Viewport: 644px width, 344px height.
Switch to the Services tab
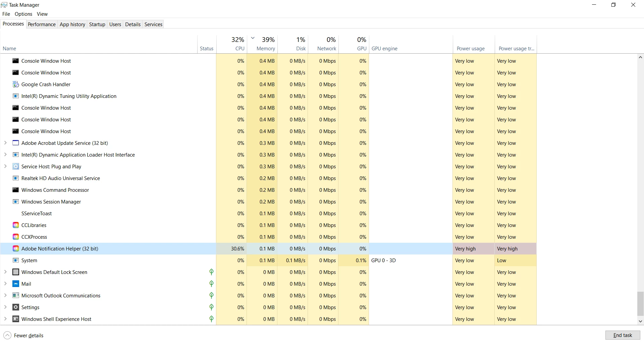[x=153, y=24]
